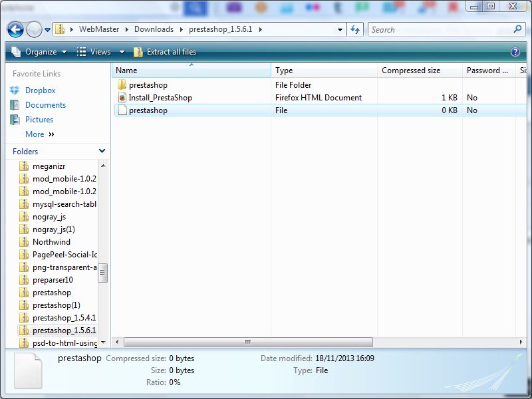
Task: Select the prestashop File Folder row
Action: [x=321, y=85]
